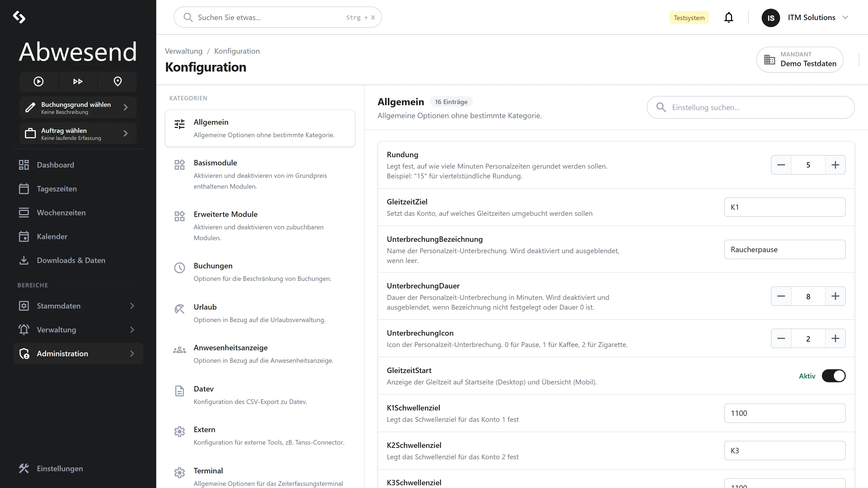The image size is (868, 488).
Task: Toggle the GleitzeitStart Aktiv switch
Action: [x=833, y=376]
